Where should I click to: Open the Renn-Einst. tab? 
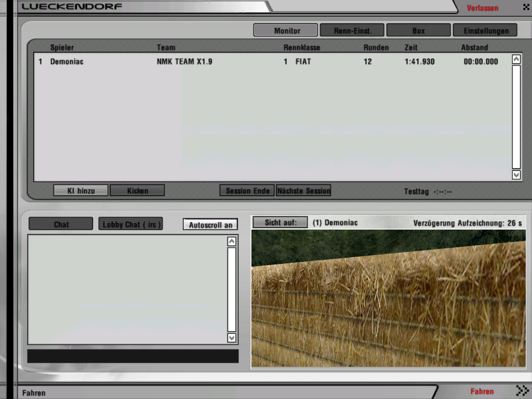coord(352,31)
